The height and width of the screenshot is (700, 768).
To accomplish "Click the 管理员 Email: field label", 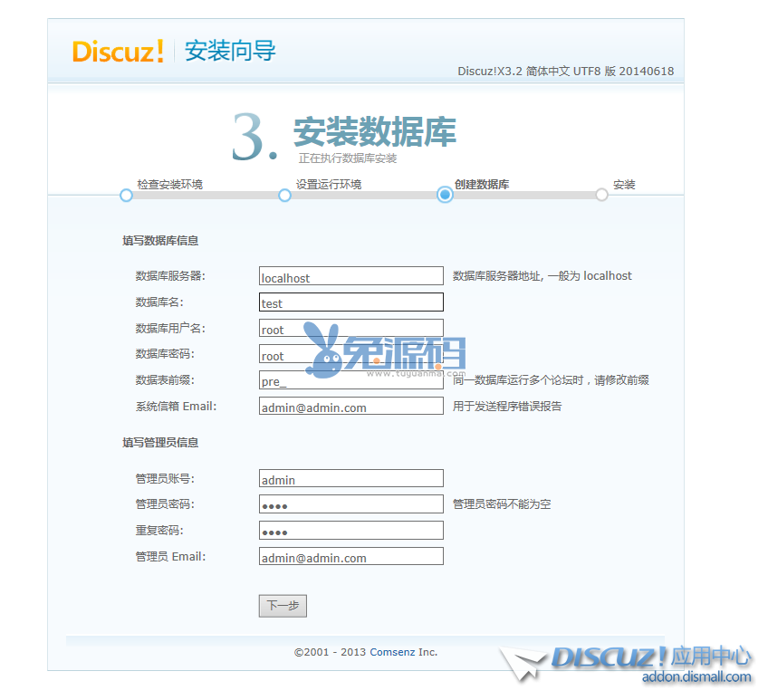I will pyautogui.click(x=170, y=557).
